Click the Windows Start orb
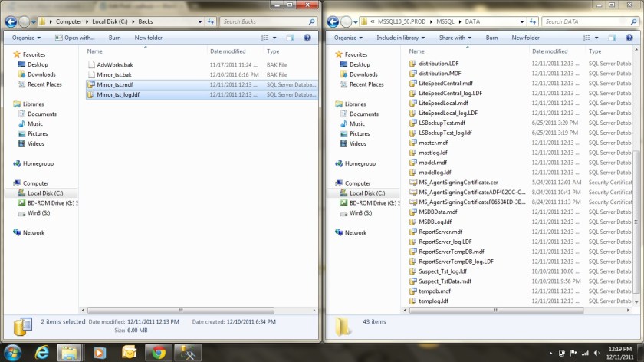644x362 pixels. (11, 352)
